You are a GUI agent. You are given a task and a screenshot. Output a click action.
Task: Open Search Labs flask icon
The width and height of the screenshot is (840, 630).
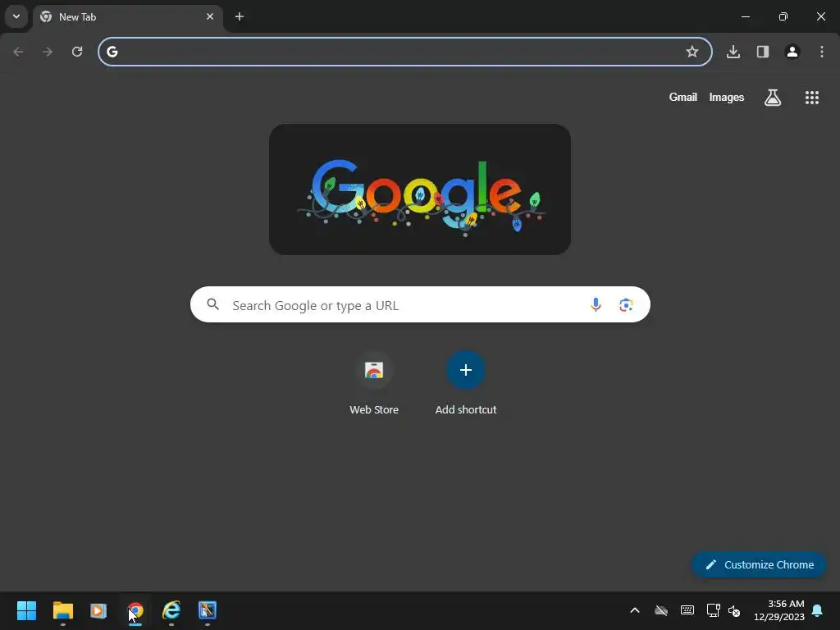point(773,97)
